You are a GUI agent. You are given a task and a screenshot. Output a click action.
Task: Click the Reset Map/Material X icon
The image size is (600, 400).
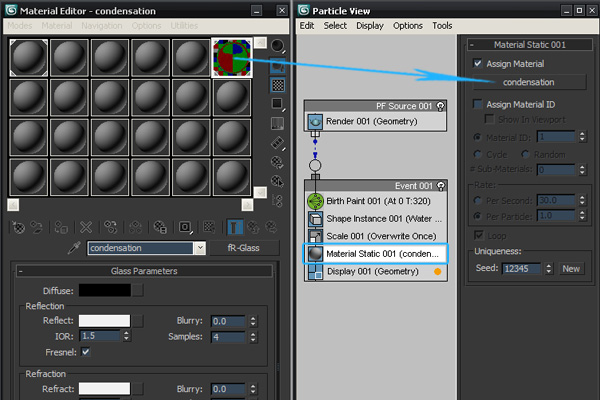86,227
